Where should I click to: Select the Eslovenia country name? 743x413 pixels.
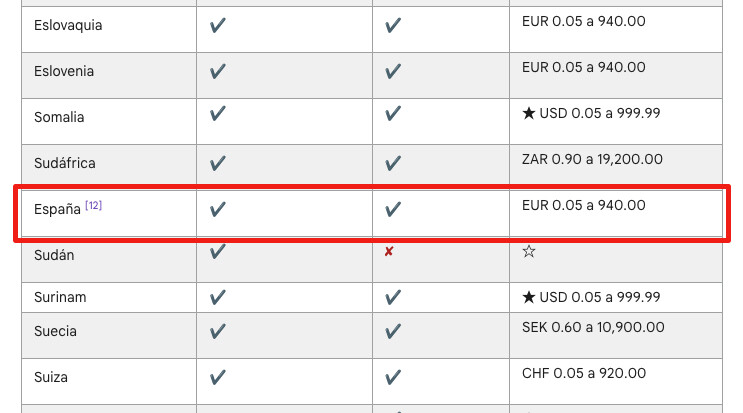(x=64, y=71)
